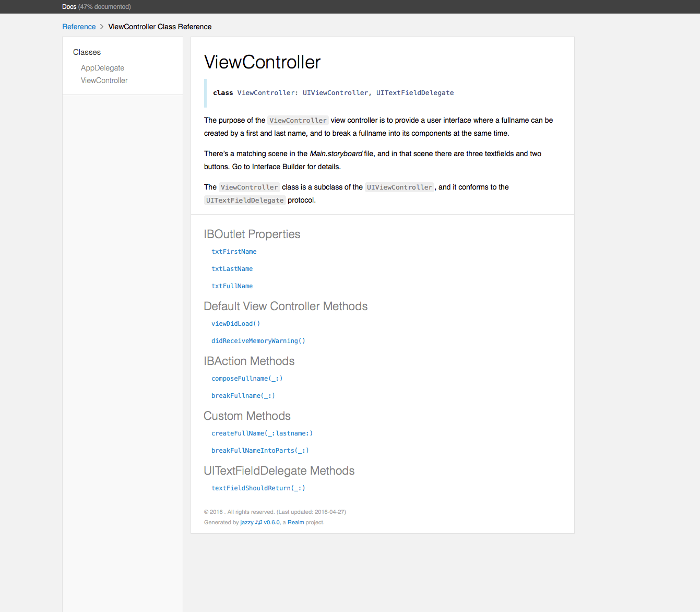Select ViewController in the Classes sidebar
The image size is (700, 612).
tap(104, 80)
